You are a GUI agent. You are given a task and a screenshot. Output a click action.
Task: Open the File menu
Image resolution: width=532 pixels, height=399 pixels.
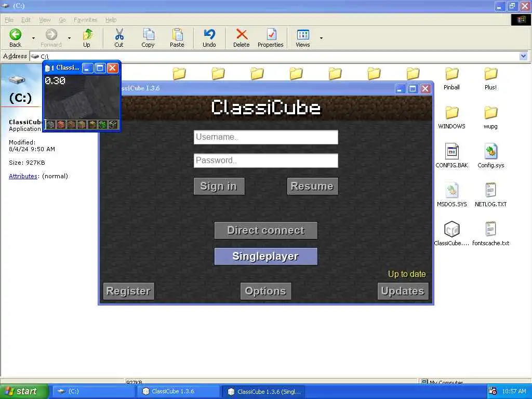[x=9, y=20]
